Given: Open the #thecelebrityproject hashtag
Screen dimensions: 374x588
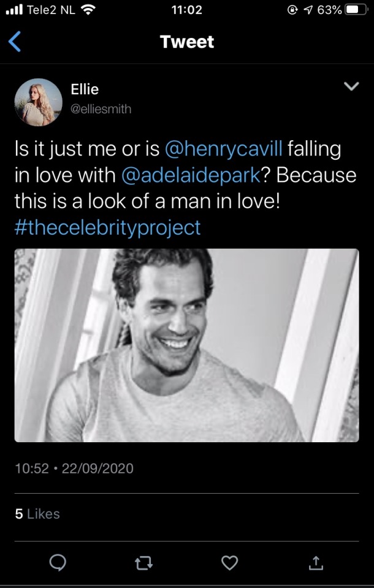Looking at the screenshot, I should pyautogui.click(x=107, y=228).
